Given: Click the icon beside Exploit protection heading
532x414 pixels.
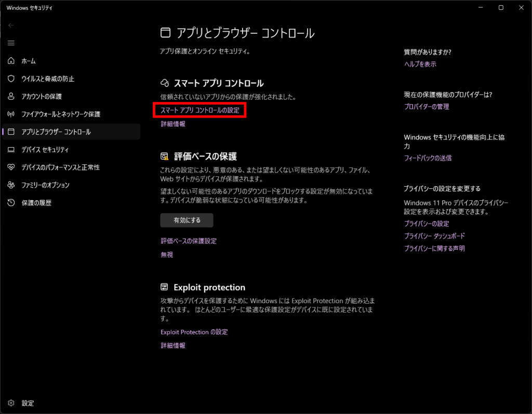Looking at the screenshot, I should 164,287.
